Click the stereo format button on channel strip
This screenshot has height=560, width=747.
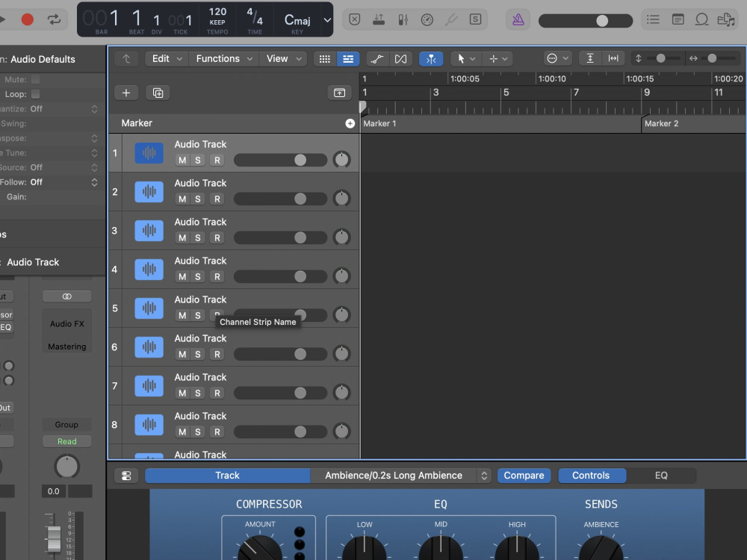click(67, 296)
